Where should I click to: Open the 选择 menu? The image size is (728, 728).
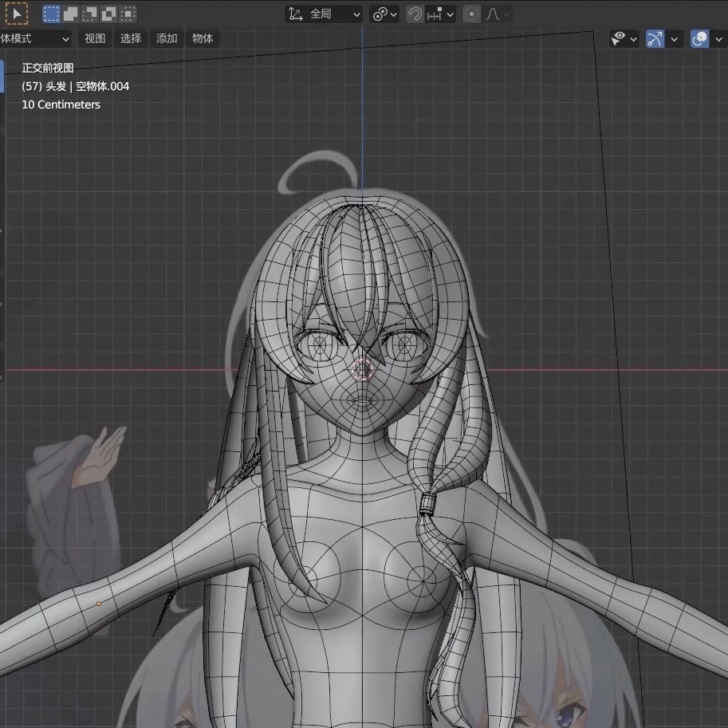pos(131,38)
